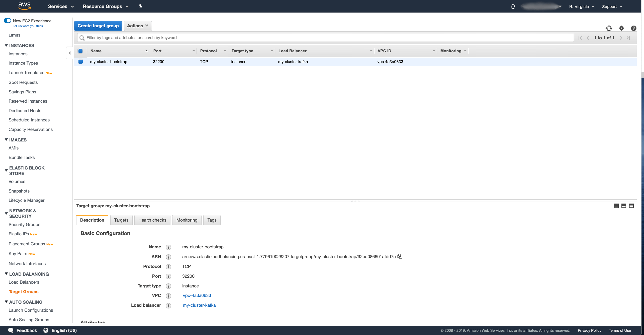This screenshot has width=644, height=335.
Task: Click Tell us what you think link
Action: pos(28,26)
